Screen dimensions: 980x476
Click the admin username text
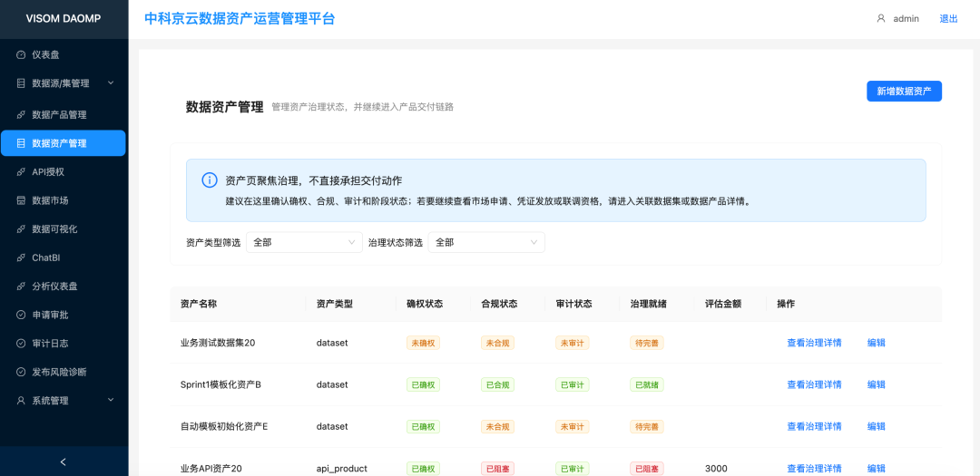click(906, 19)
